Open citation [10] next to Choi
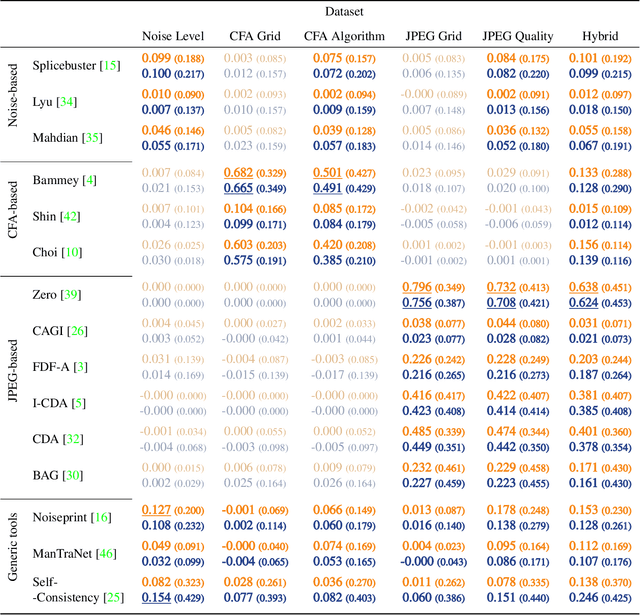Screen dimensions: 640x615 coord(72,252)
